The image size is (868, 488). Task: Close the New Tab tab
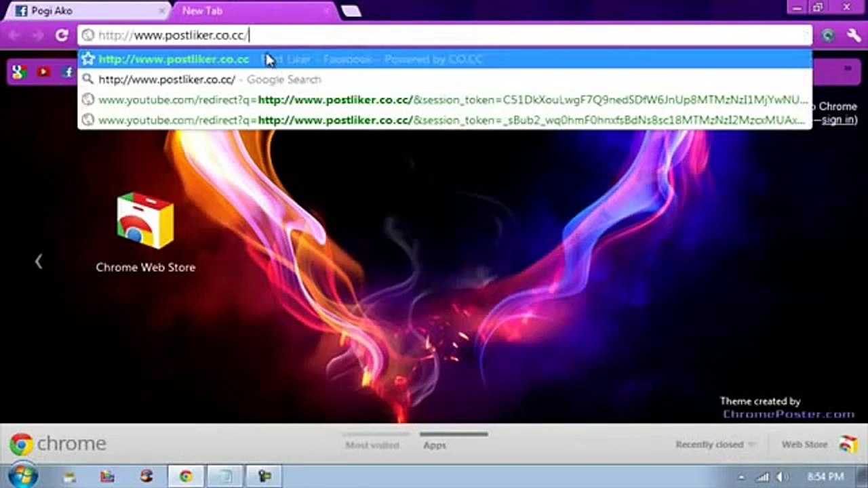tap(328, 12)
